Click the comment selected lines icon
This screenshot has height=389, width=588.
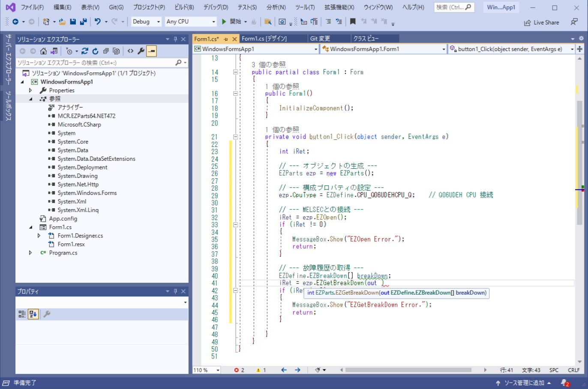[328, 21]
